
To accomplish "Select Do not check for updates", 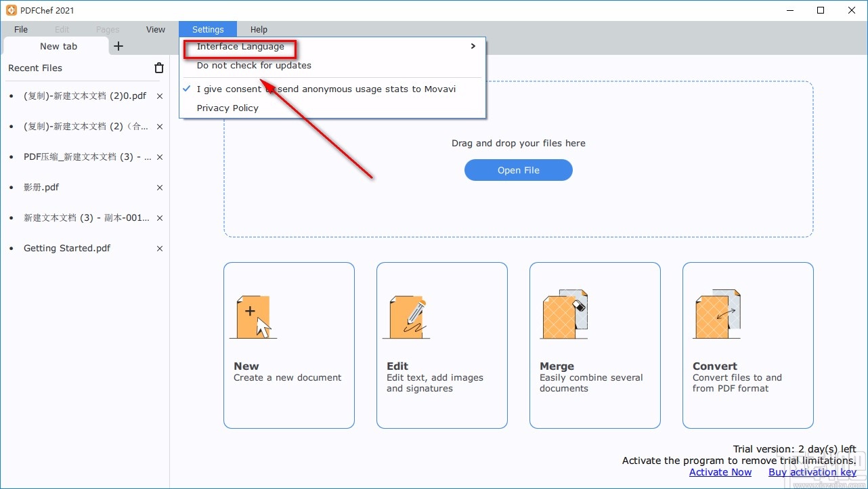I will point(332,66).
